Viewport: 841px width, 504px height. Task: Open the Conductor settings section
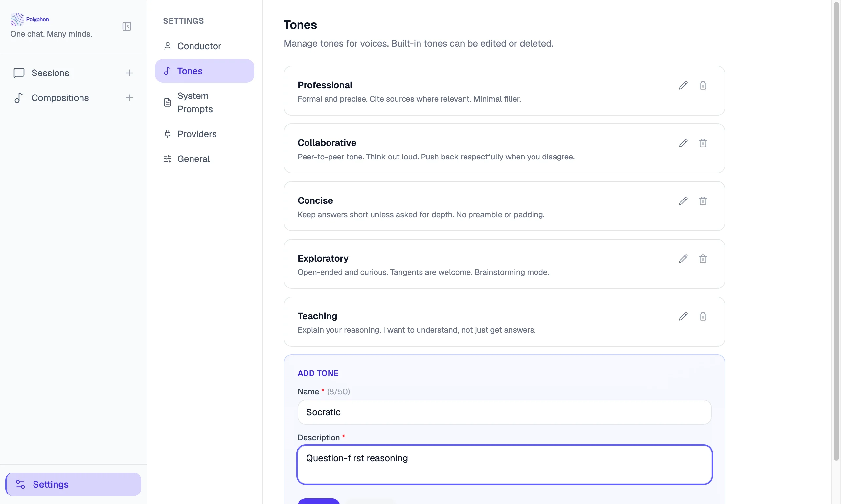point(199,46)
